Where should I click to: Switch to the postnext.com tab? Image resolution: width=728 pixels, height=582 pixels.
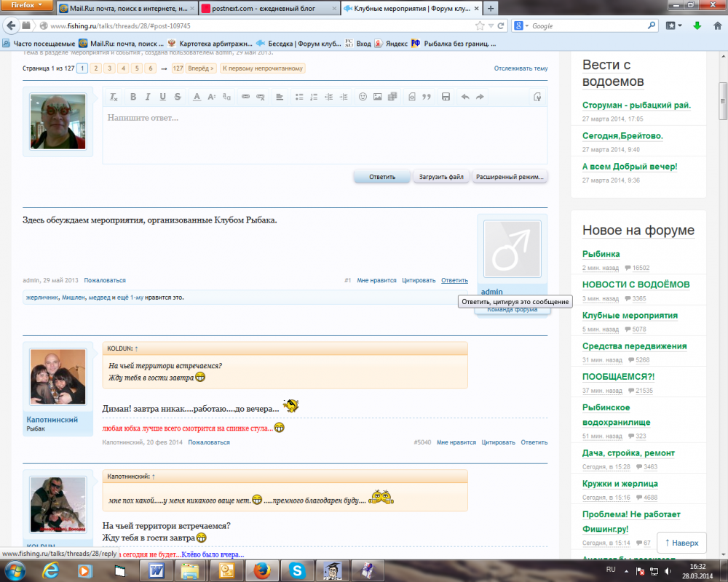[x=269, y=8]
